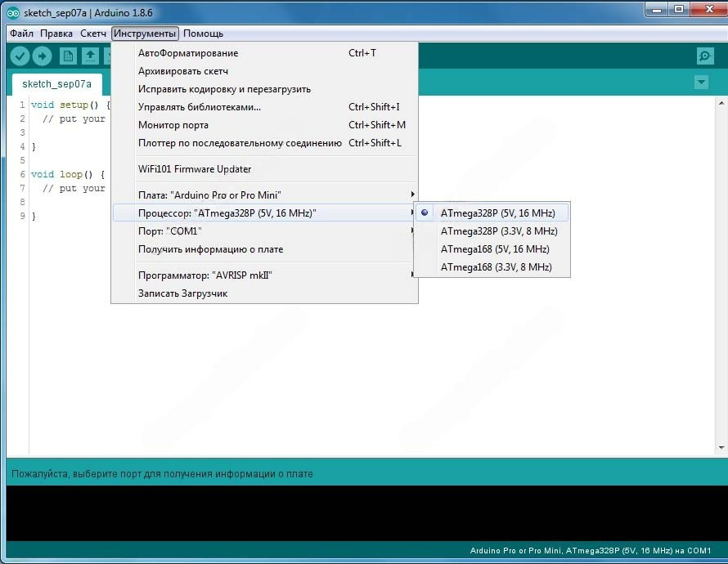Click Записать Загрузчик menu entry

(x=182, y=293)
